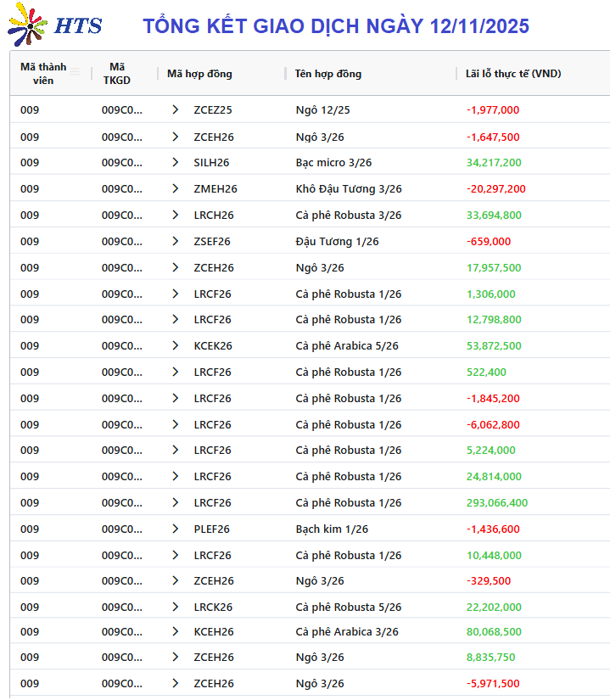Select the Khô Đậu Tương 3/26 contract name
Image resolution: width=610 pixels, height=700 pixels.
coord(349,188)
